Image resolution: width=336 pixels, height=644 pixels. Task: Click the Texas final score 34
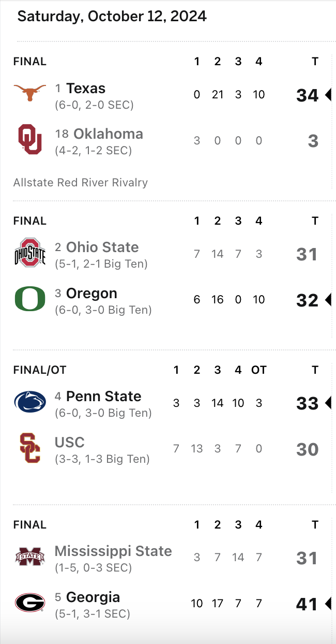tap(307, 95)
